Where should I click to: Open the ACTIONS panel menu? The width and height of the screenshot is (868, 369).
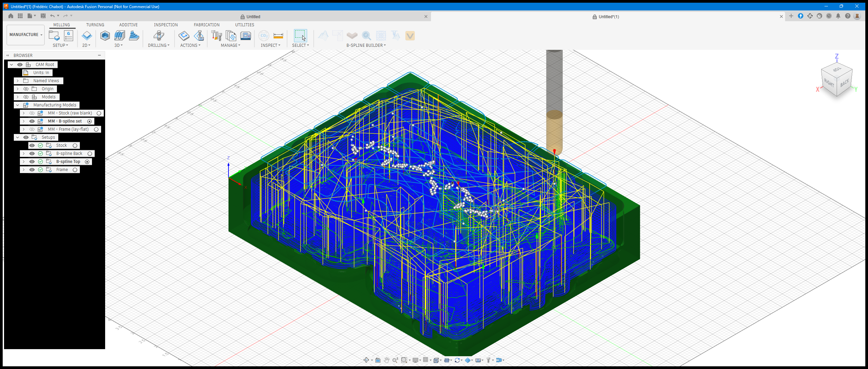[x=190, y=45]
